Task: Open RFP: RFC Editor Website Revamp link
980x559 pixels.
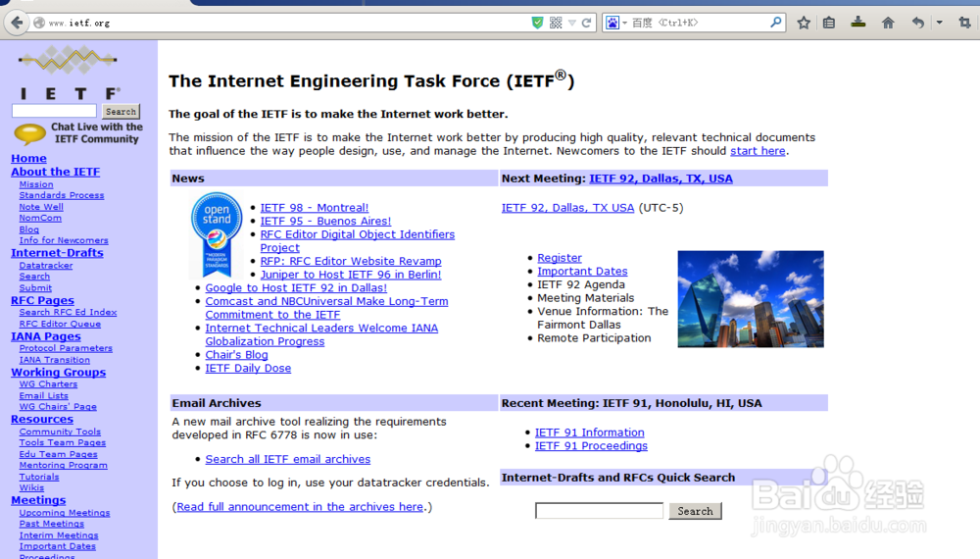Action: coord(351,262)
